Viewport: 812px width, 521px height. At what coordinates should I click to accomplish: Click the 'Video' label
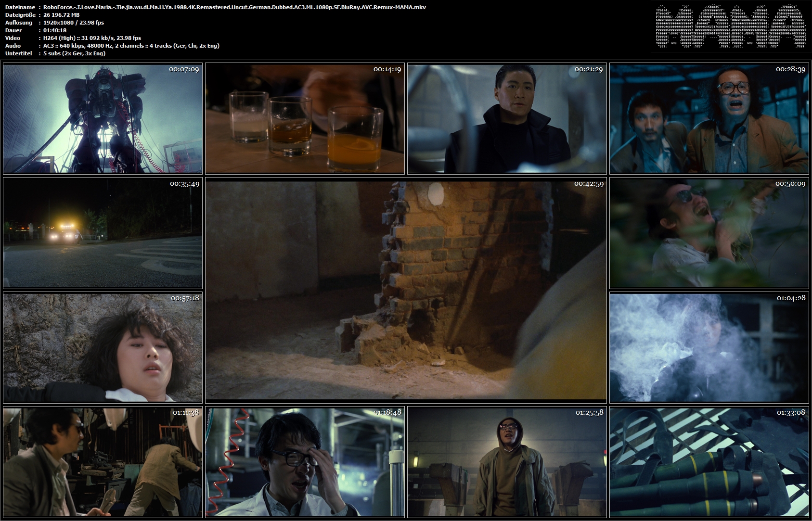[x=13, y=38]
